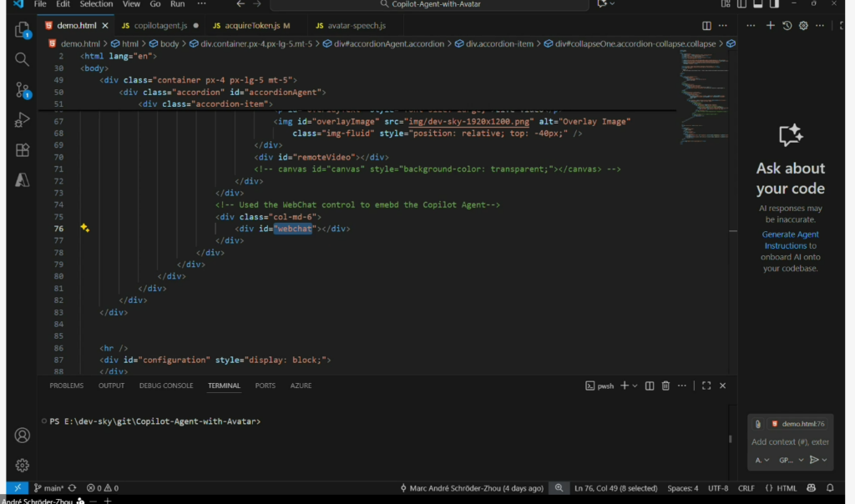This screenshot has height=504, width=855.
Task: Click the attach context paperclip icon
Action: click(758, 424)
